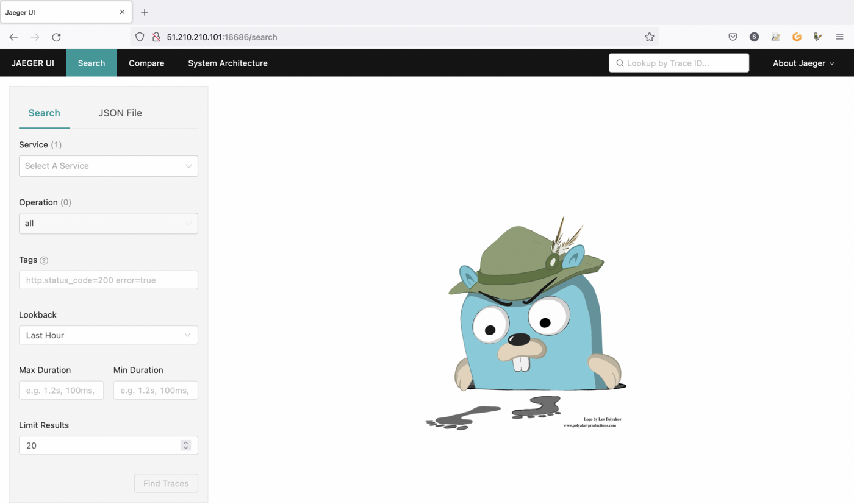This screenshot has width=854, height=504.
Task: Open a new browser tab
Action: pyautogui.click(x=145, y=12)
